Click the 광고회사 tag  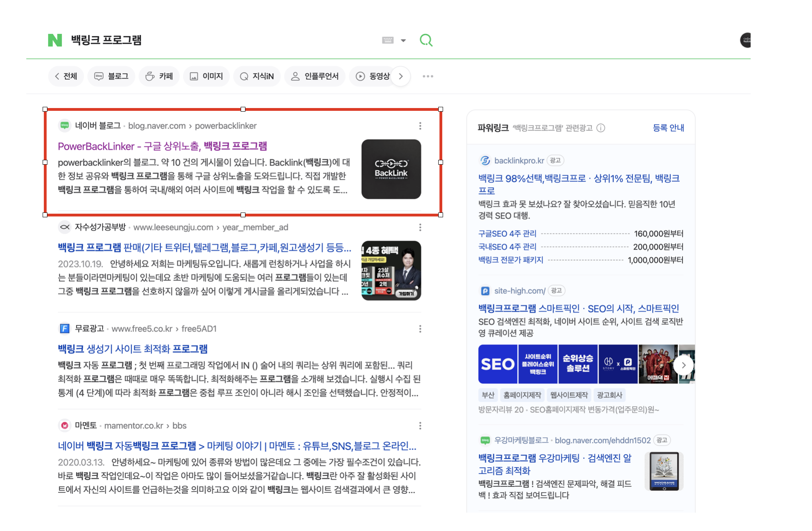pos(610,395)
